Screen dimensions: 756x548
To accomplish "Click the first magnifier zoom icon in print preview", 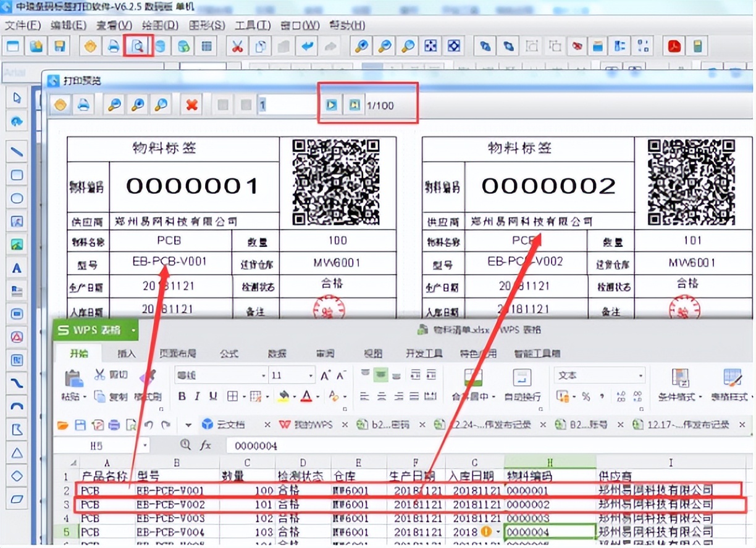I will pyautogui.click(x=114, y=105).
